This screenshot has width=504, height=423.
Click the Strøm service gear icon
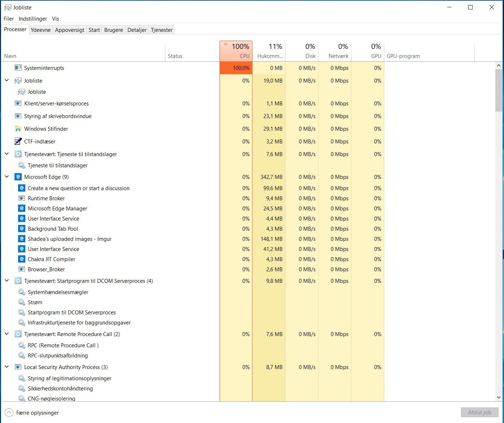click(x=21, y=302)
